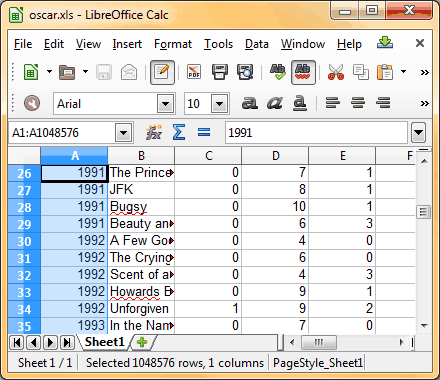The width and height of the screenshot is (440, 380).
Task: Run the Spelling check icon
Action: point(278,72)
